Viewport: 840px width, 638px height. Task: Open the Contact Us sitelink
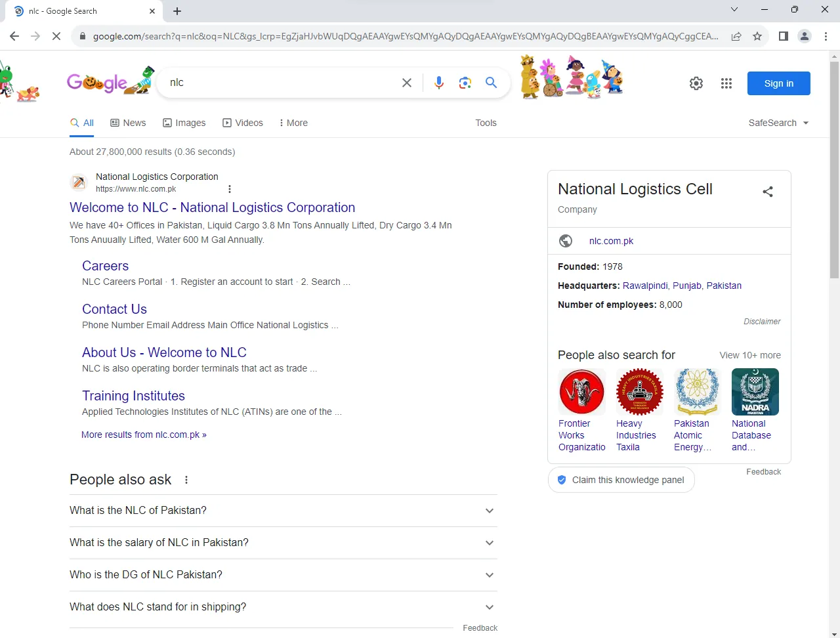click(114, 309)
